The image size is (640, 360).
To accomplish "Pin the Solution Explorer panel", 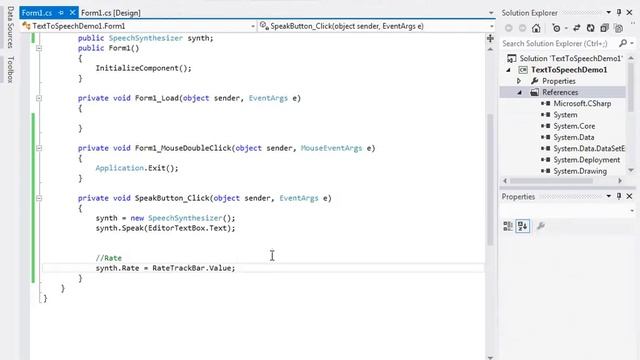I will 619,13.
